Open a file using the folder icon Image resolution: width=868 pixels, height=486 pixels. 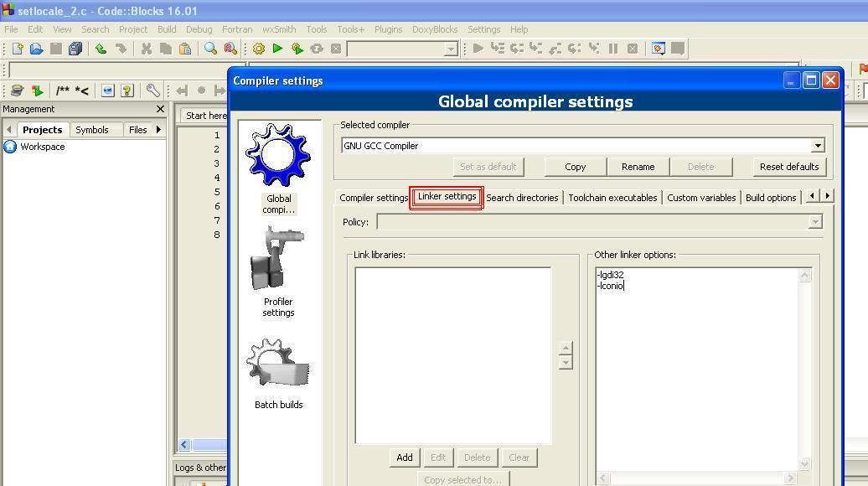(x=37, y=49)
